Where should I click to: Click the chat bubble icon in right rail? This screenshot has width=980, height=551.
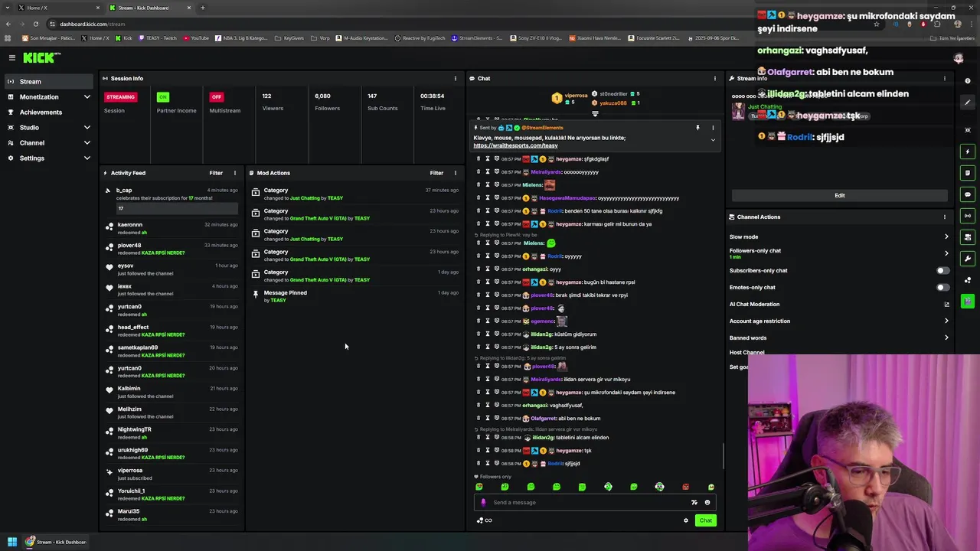pos(968,194)
